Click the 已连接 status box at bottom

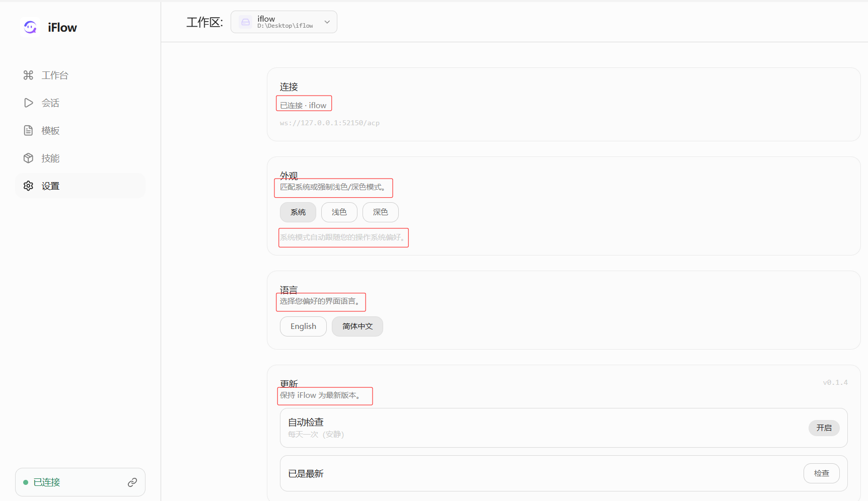click(x=70, y=482)
